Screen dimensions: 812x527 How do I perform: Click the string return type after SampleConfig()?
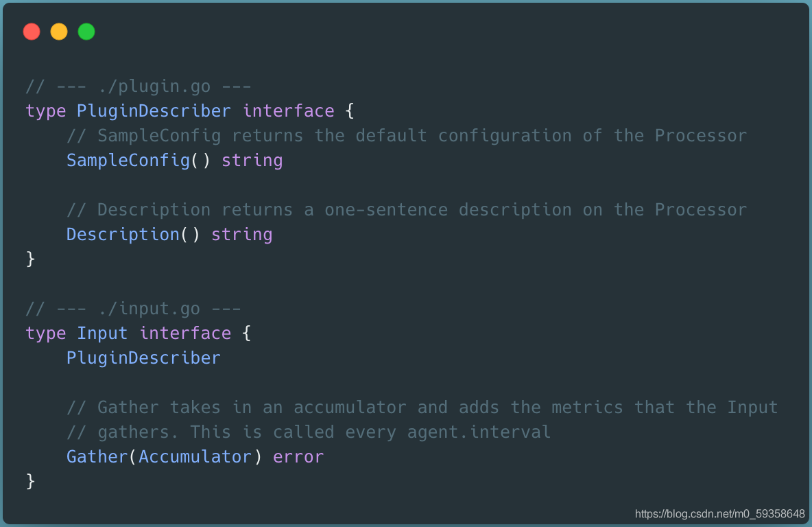(252, 161)
